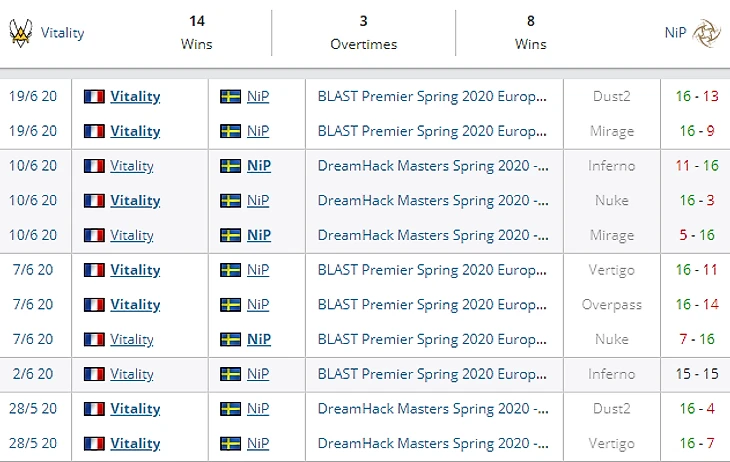The width and height of the screenshot is (730, 462).
Task: Click French flag in Dust2 19/6 row
Action: click(x=95, y=96)
